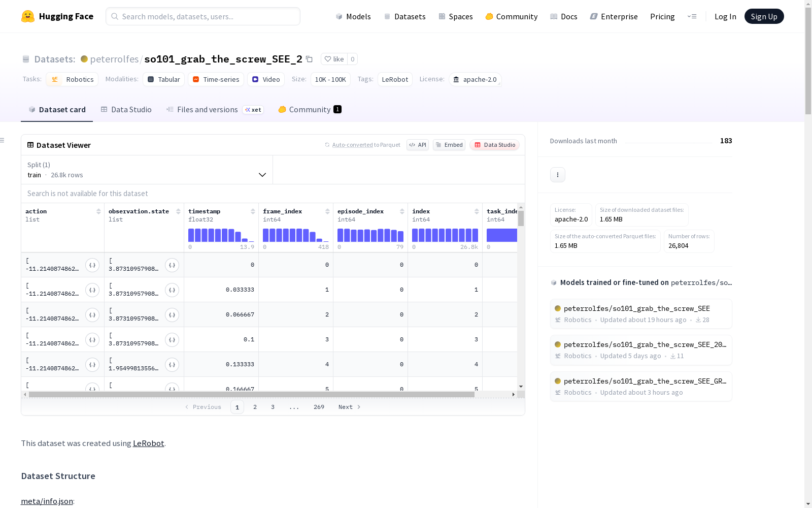Expand first row action list value

click(92, 265)
